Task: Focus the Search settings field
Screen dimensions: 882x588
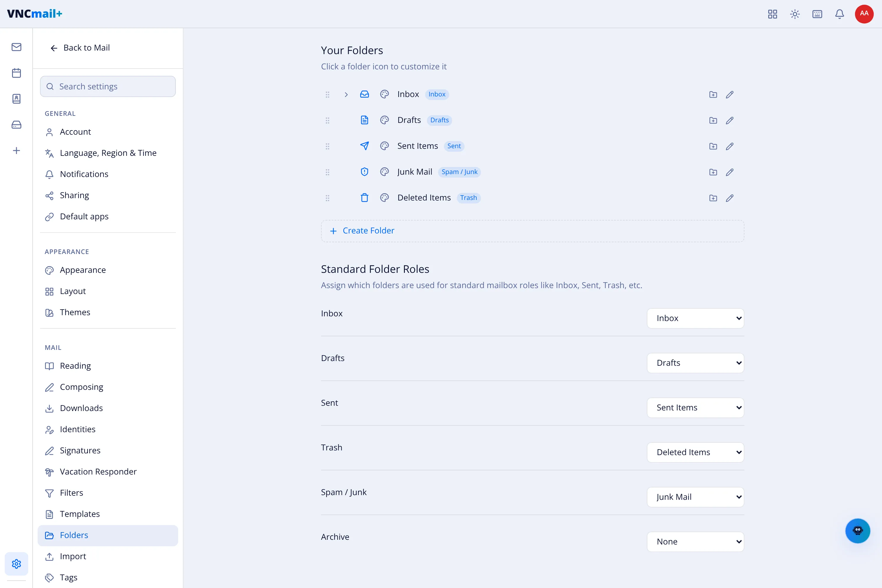Action: coord(108,86)
